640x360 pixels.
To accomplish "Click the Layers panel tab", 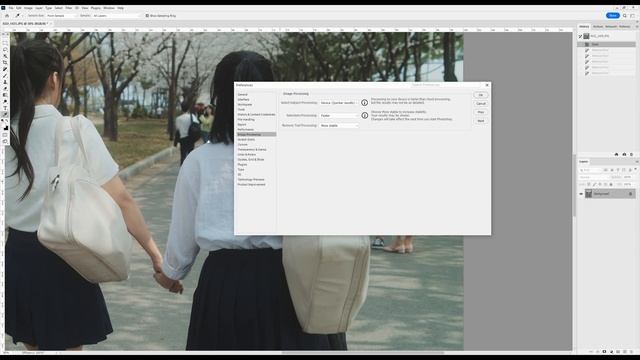I will click(584, 162).
